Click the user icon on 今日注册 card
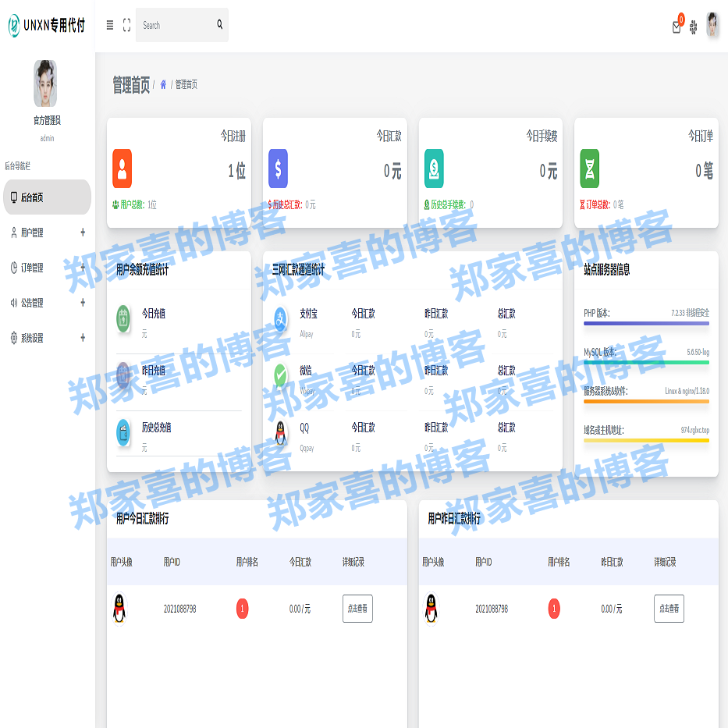 (x=123, y=169)
